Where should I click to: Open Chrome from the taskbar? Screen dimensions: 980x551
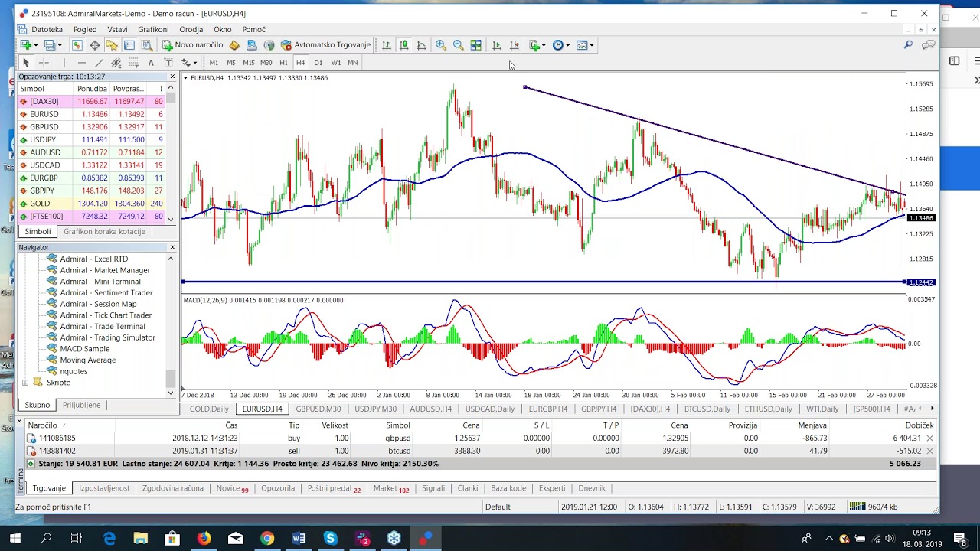pyautogui.click(x=267, y=539)
